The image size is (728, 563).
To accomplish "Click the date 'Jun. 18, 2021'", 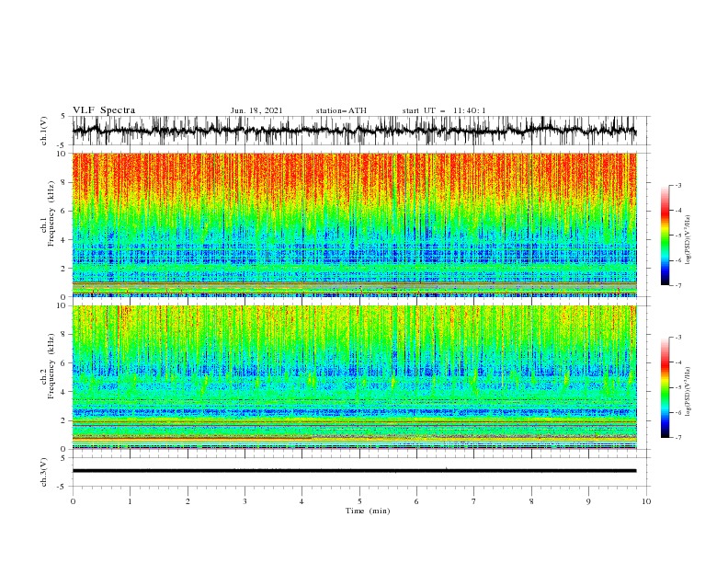I will point(256,110).
